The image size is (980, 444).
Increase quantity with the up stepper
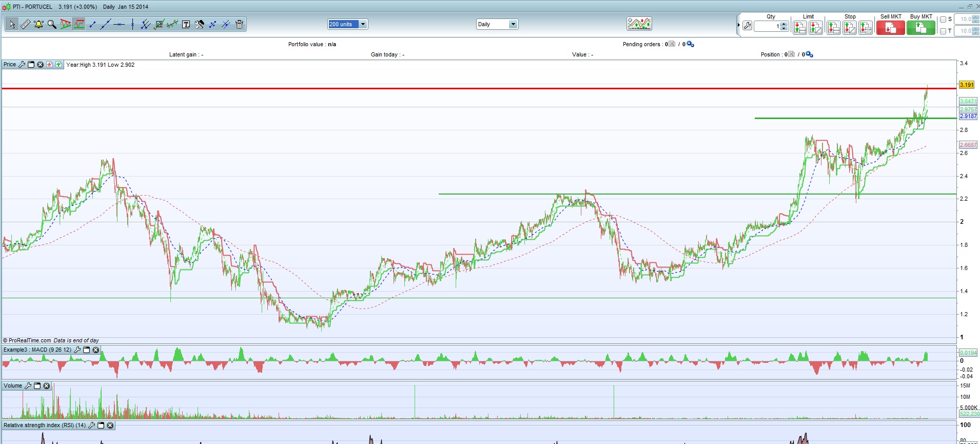(x=784, y=24)
